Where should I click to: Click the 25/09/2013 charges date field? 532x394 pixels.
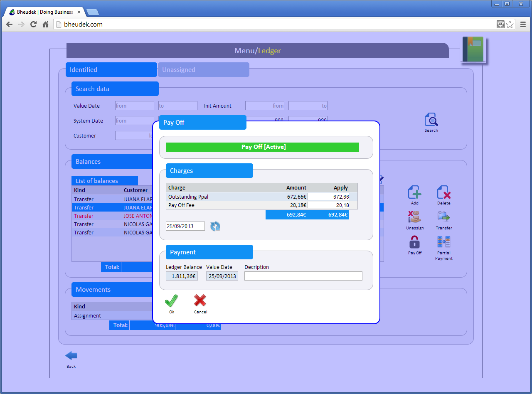tap(185, 226)
